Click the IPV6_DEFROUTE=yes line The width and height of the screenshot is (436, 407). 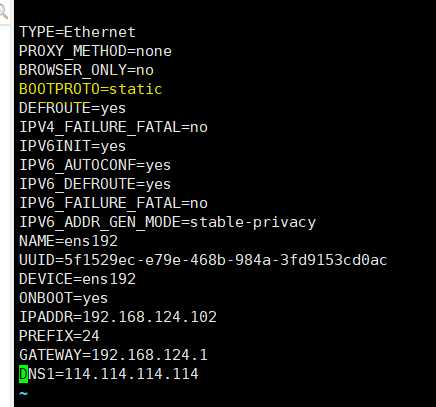95,184
